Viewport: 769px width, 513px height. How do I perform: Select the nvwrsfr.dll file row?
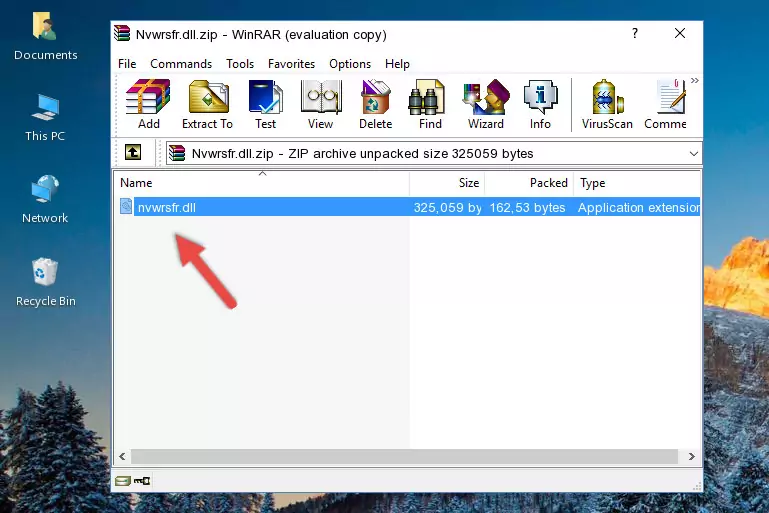(x=409, y=207)
